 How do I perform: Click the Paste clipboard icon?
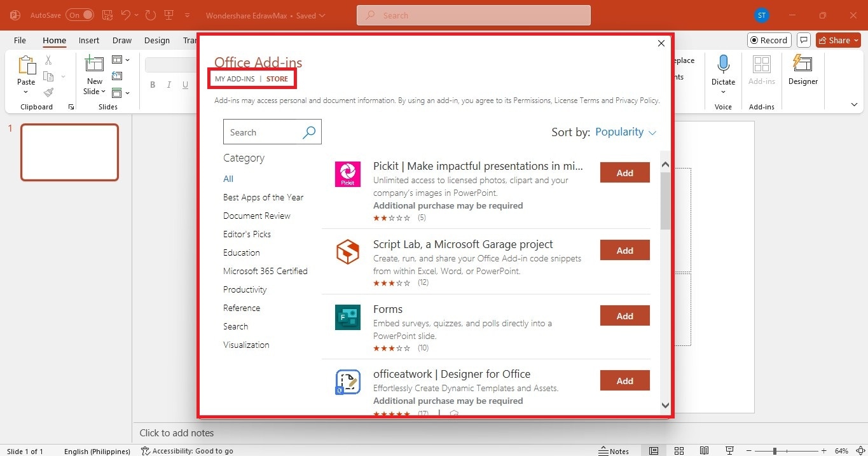click(26, 65)
